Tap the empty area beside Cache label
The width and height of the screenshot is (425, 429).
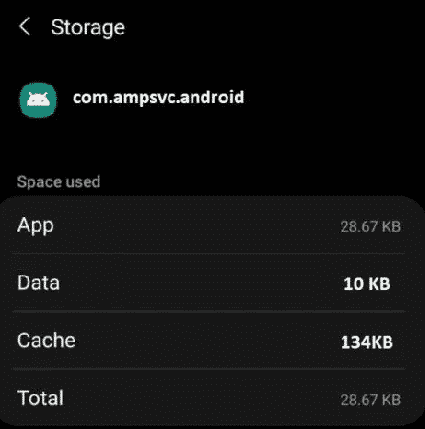(x=208, y=341)
